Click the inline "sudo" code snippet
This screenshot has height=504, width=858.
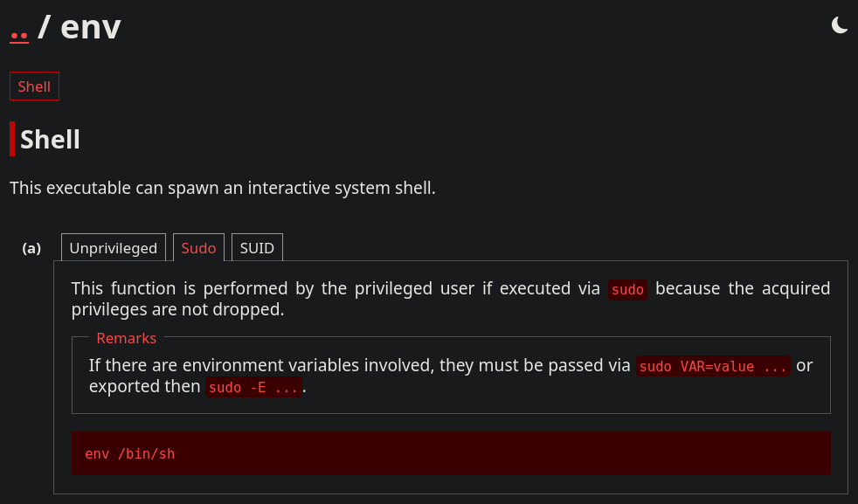627,289
